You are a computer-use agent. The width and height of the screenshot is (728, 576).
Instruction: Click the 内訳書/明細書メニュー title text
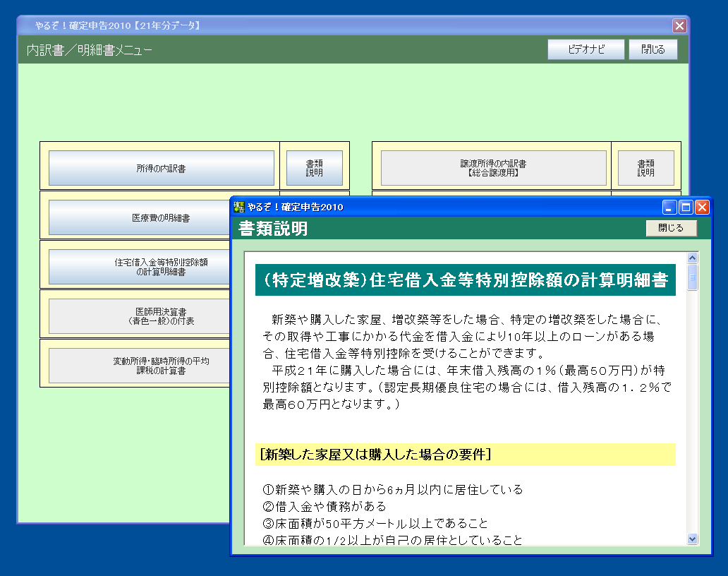pos(89,50)
